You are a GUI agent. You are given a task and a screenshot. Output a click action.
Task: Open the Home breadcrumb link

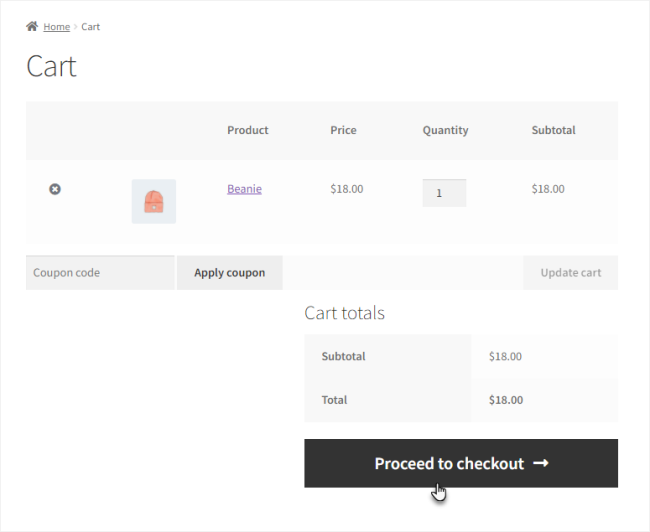[57, 27]
